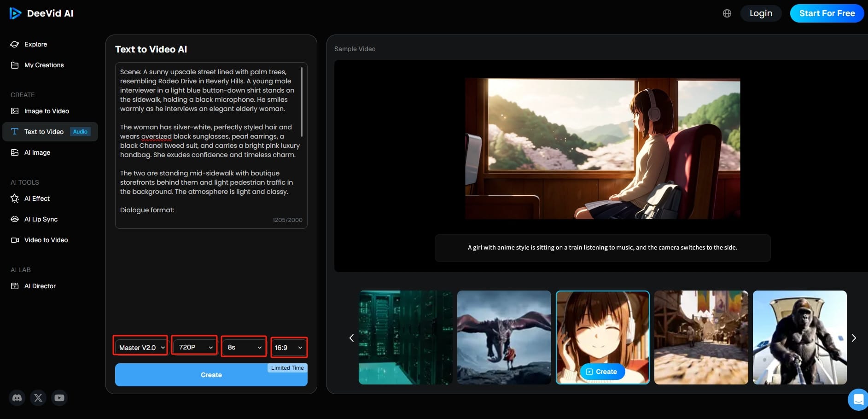Click the My Creations folder icon
This screenshot has width=868, height=419.
(15, 65)
